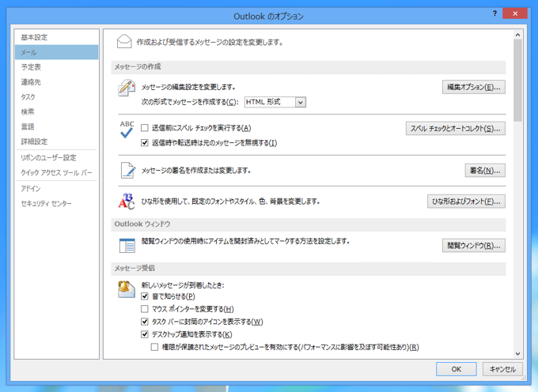Viewport: 538px width, 392px height.
Task: Check マウス ポインターを変更する checkbox
Action: 145,309
